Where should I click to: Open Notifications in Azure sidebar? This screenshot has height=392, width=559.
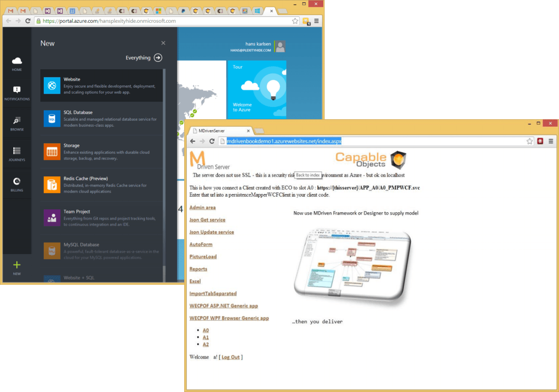pos(17,93)
